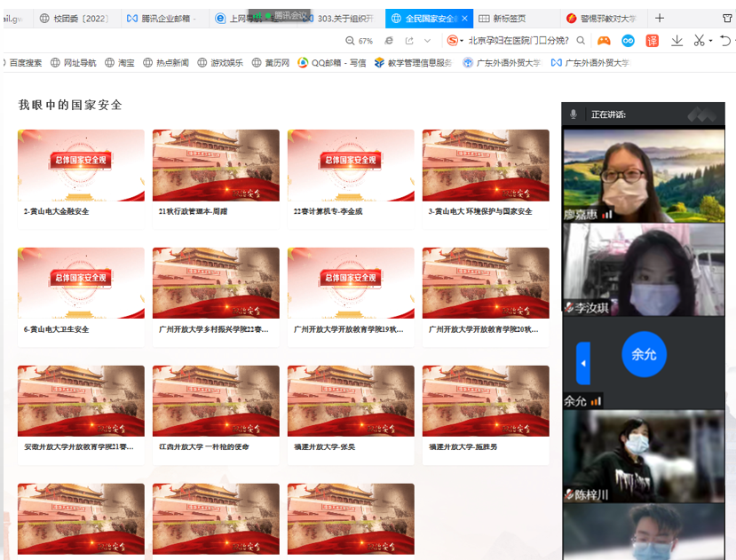The height and width of the screenshot is (560, 736).
Task: Expand the search engine dropdown arrow
Action: (x=463, y=41)
